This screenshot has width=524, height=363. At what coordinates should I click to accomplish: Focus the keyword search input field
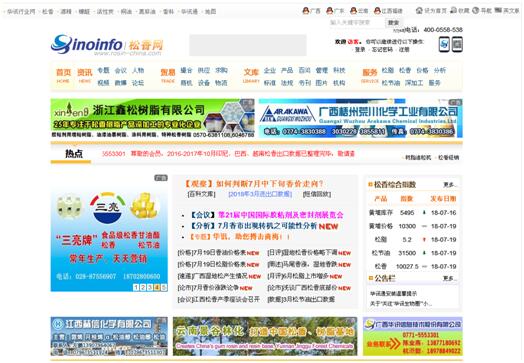click(356, 23)
